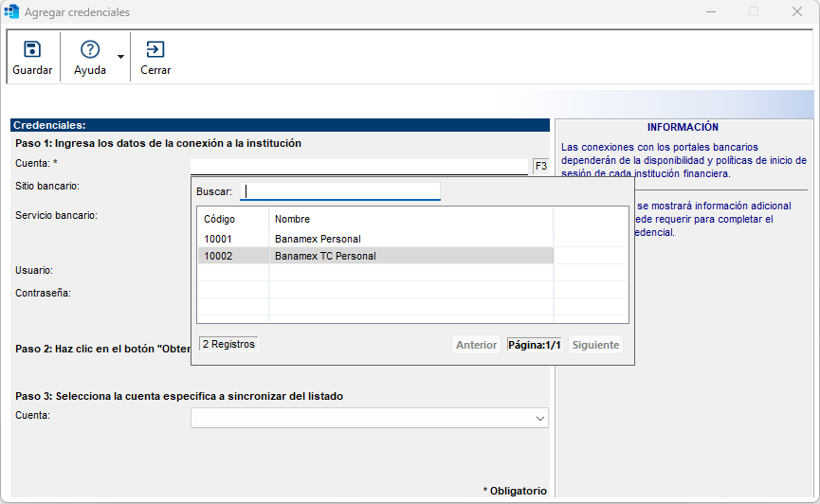Open the Ayuda help icon
The height and width of the screenshot is (504, 820).
pos(90,50)
